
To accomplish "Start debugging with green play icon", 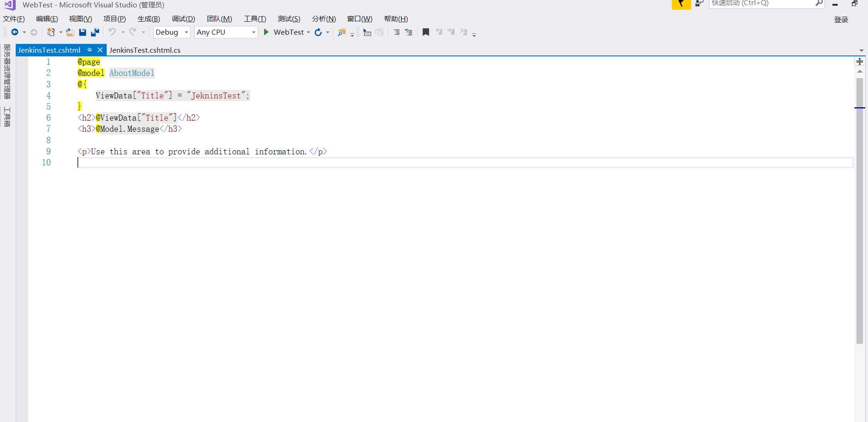I will point(266,32).
